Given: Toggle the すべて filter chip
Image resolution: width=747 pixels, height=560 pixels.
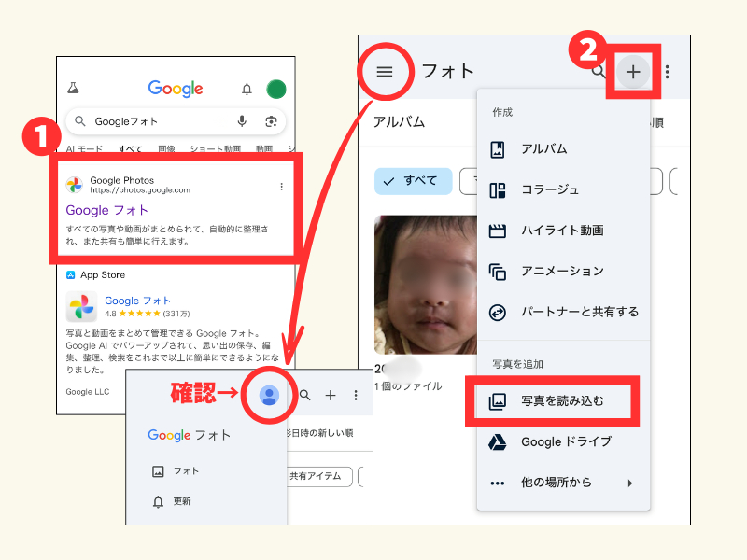Looking at the screenshot, I should click(x=413, y=181).
